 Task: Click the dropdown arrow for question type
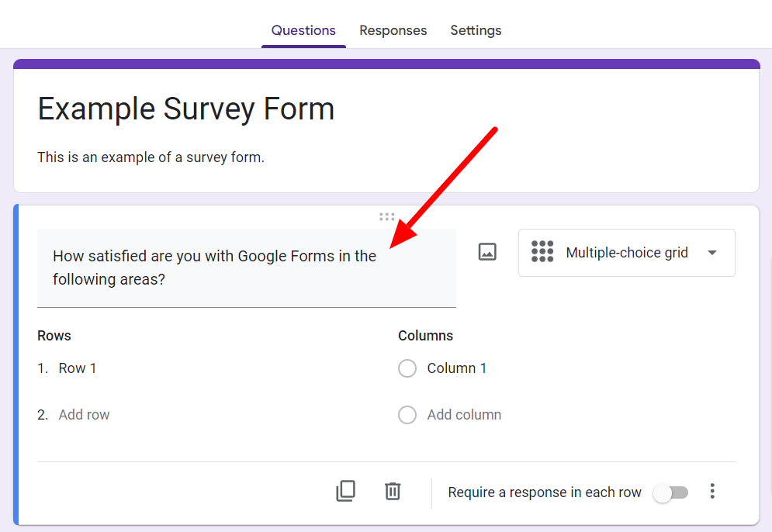tap(712, 253)
